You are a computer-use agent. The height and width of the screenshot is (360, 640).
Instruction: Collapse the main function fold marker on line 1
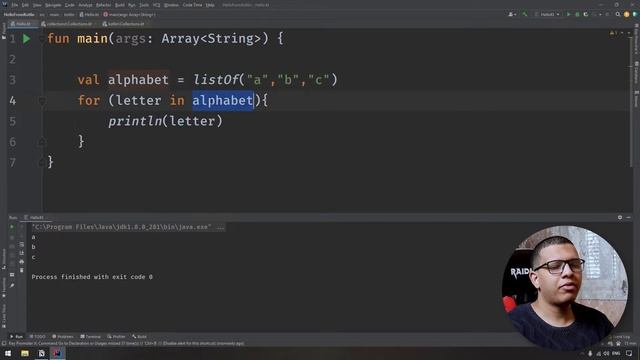tap(42, 39)
